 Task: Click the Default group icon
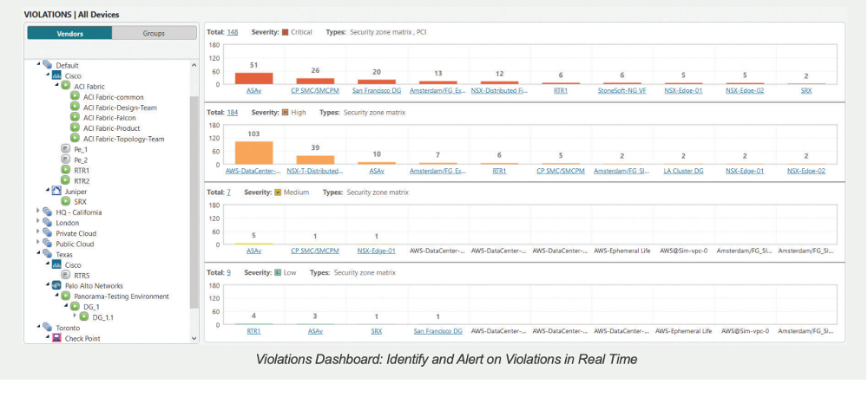coord(48,65)
